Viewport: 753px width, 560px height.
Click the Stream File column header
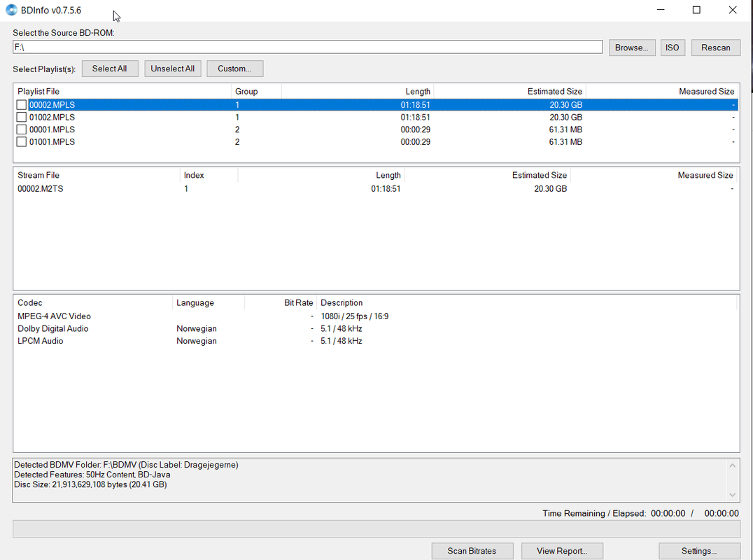(97, 175)
